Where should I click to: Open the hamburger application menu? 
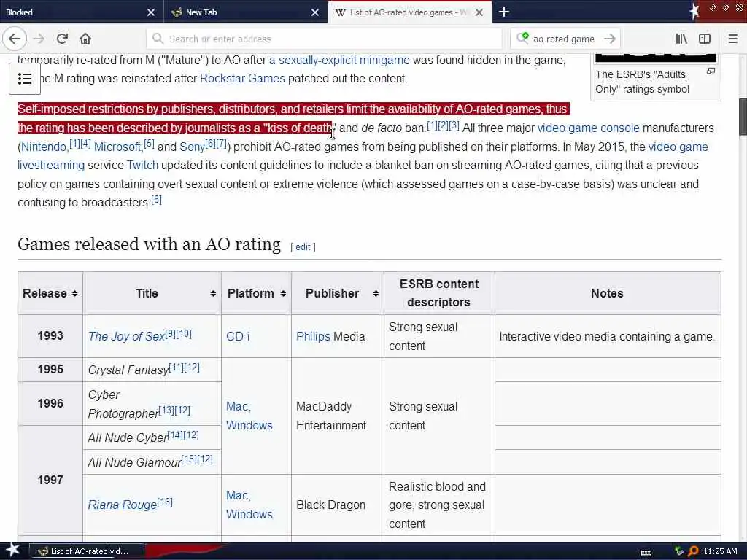pos(732,39)
